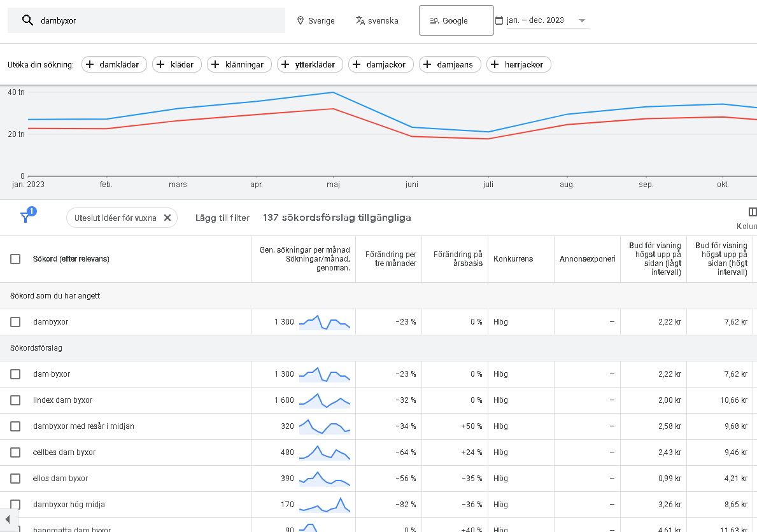This screenshot has width=757, height=532.
Task: Check the dambyxor entered keyword row
Action: pos(15,322)
